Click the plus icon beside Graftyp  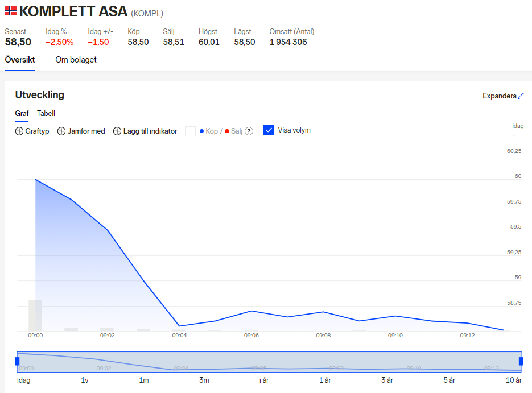19,131
